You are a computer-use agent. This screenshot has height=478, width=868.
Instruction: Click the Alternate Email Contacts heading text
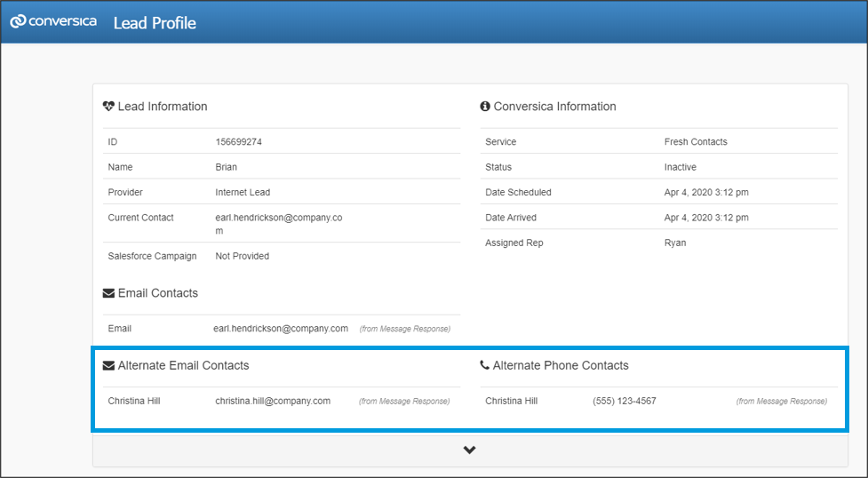183,365
